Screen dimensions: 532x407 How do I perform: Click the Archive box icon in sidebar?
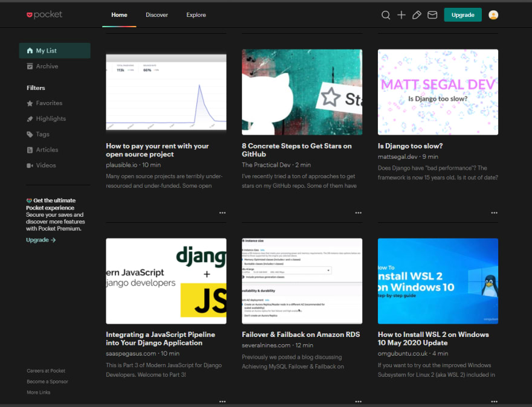30,66
